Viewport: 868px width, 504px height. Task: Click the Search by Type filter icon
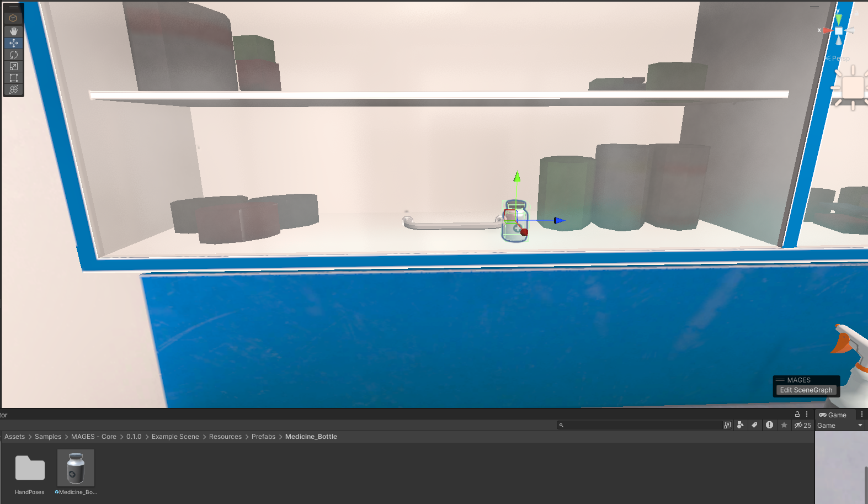741,425
